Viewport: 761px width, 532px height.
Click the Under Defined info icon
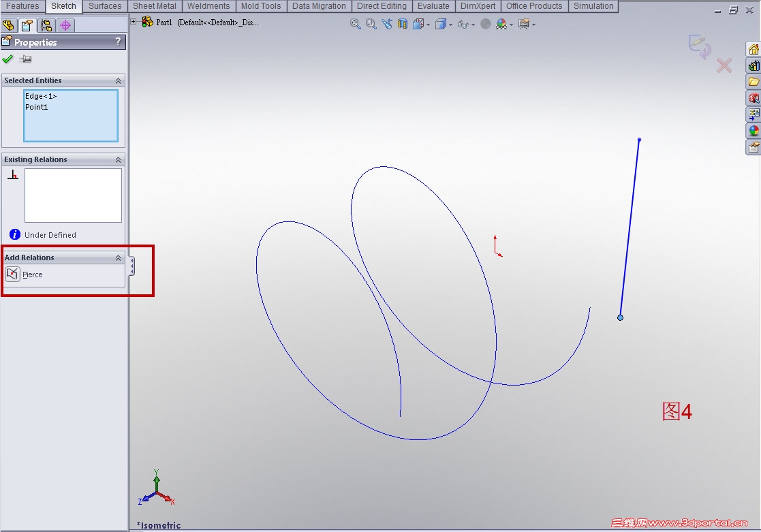[x=15, y=234]
